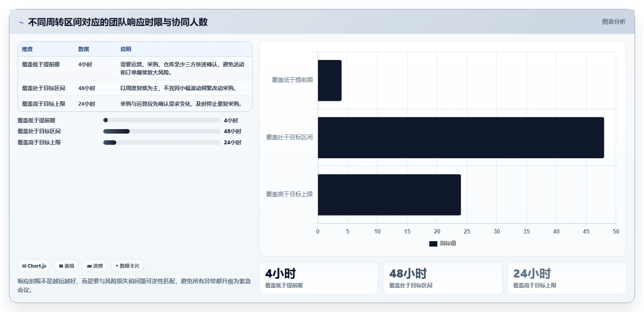Click the 覆盖低于提前期 chart bar
The width and height of the screenshot is (644, 312).
[329, 80]
